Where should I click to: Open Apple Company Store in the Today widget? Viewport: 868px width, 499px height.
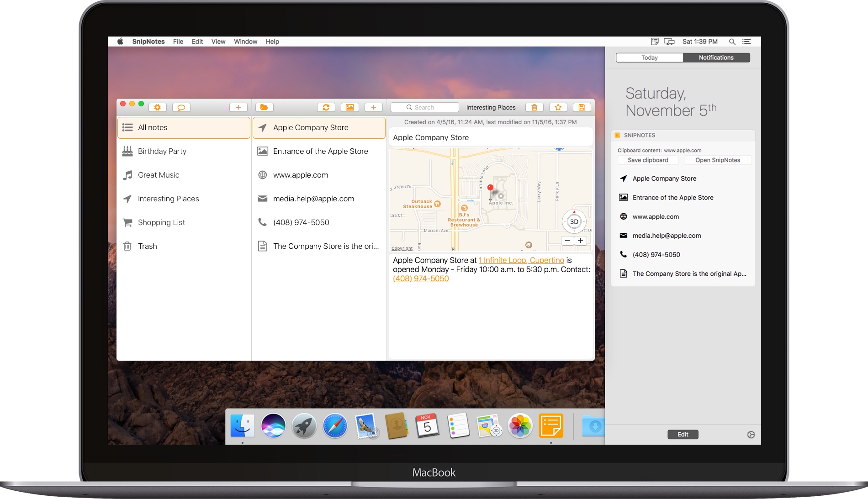tap(683, 179)
